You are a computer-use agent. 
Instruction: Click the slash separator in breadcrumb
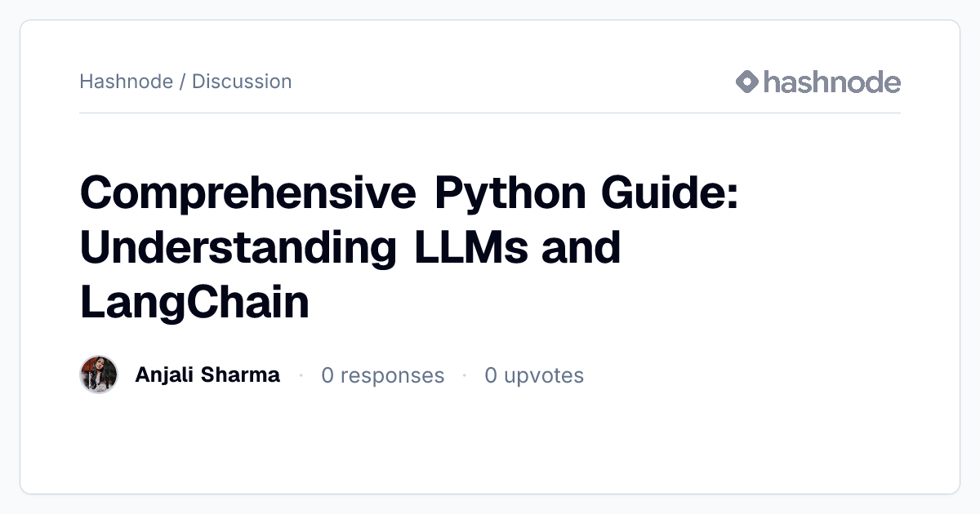182,82
